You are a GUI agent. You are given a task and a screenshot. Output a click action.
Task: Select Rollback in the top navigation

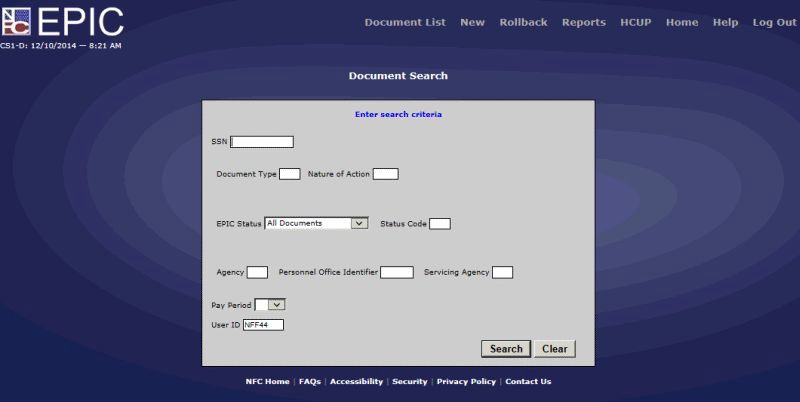(523, 22)
